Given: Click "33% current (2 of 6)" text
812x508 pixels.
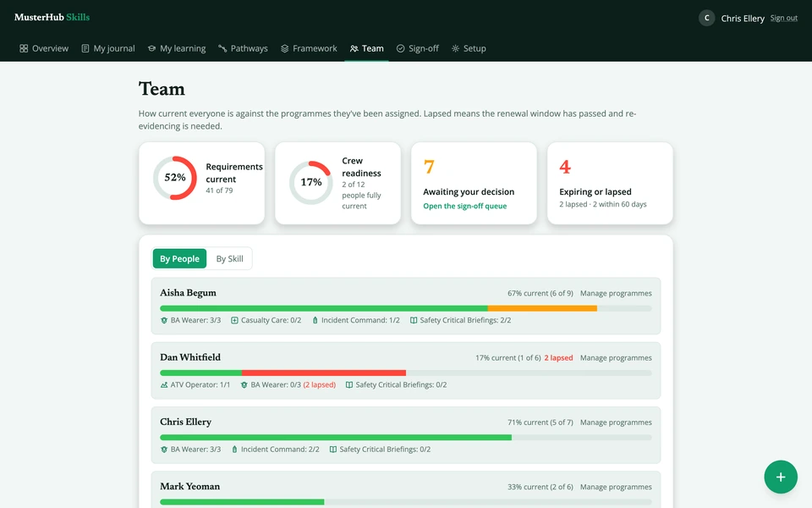Looking at the screenshot, I should click(x=540, y=487).
